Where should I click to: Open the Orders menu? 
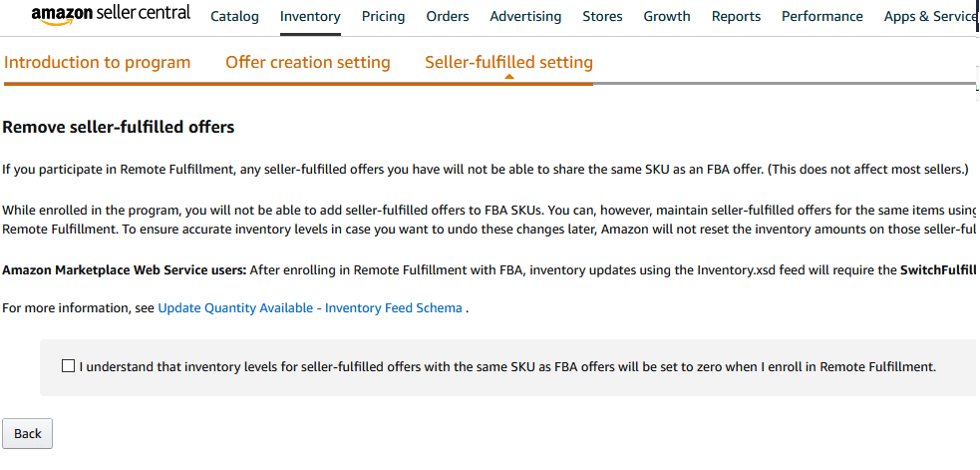coord(448,17)
